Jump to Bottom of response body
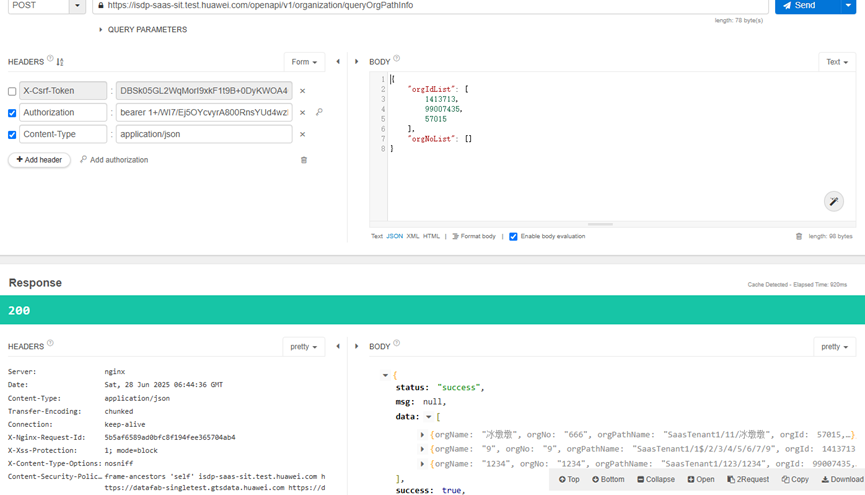 point(608,480)
